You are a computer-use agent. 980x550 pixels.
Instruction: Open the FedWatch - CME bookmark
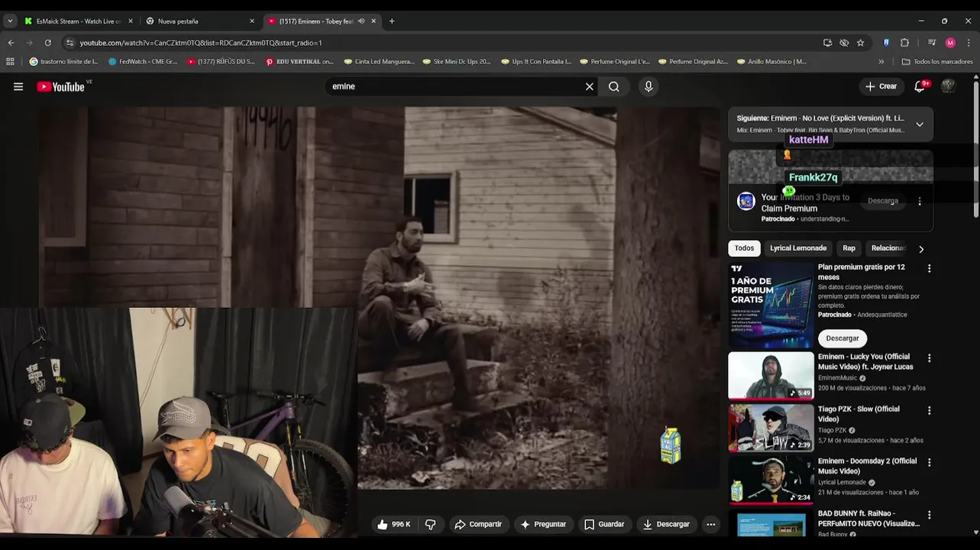(143, 62)
